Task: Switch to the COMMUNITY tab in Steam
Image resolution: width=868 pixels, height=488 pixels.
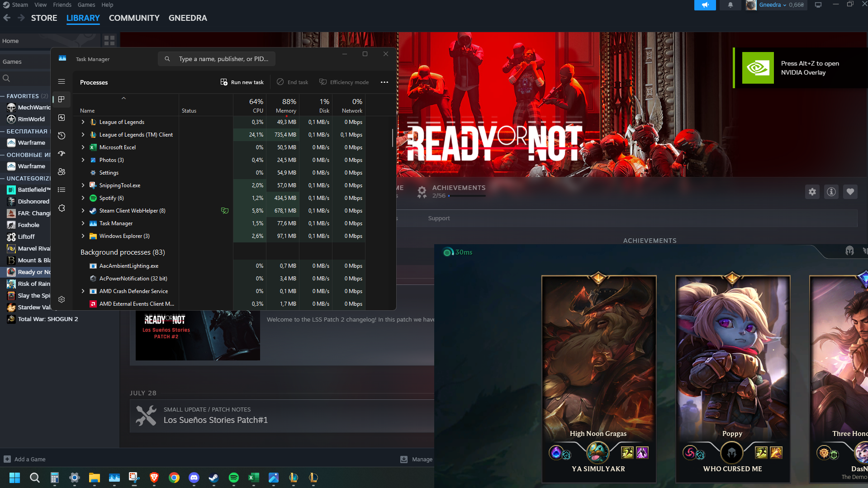Action: [134, 18]
